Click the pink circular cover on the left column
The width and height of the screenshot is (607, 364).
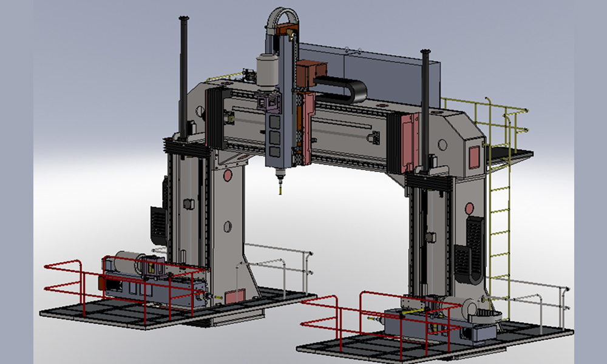[x=228, y=176]
